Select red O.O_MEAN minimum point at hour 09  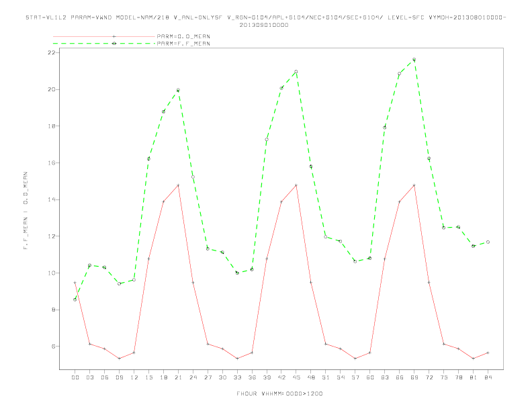119,359
